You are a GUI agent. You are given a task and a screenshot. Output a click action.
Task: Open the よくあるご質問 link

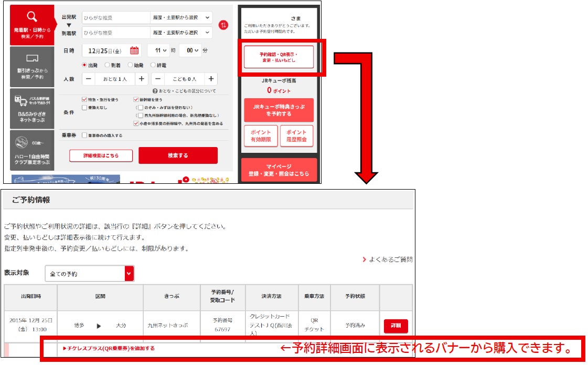coord(388,259)
